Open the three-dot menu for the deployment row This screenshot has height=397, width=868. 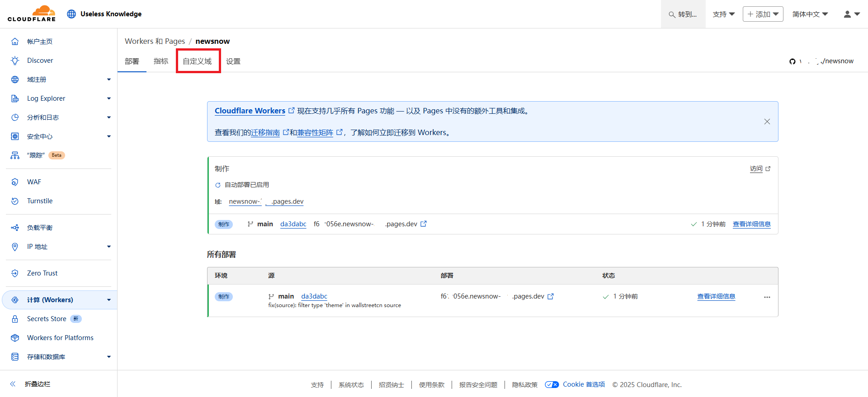point(767,297)
